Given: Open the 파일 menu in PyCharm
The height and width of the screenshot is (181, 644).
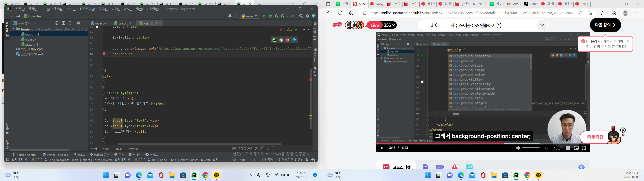Looking at the screenshot, I should [x=20, y=9].
